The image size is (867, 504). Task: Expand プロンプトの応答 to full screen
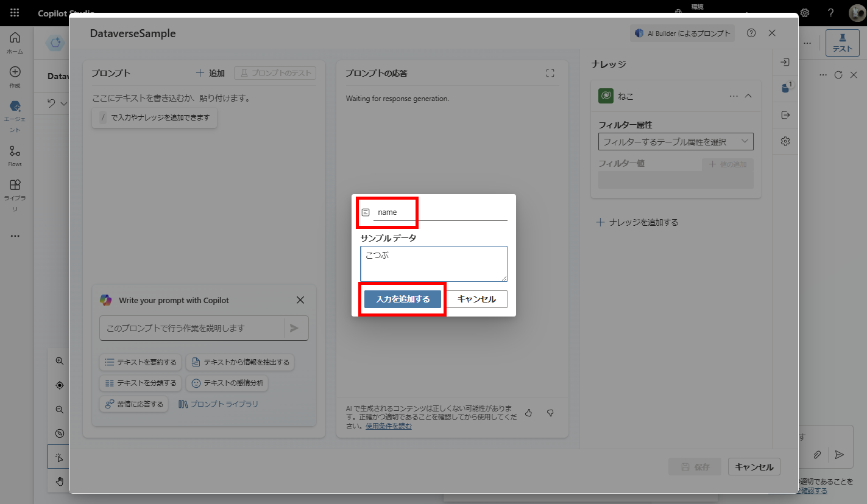[x=550, y=72]
